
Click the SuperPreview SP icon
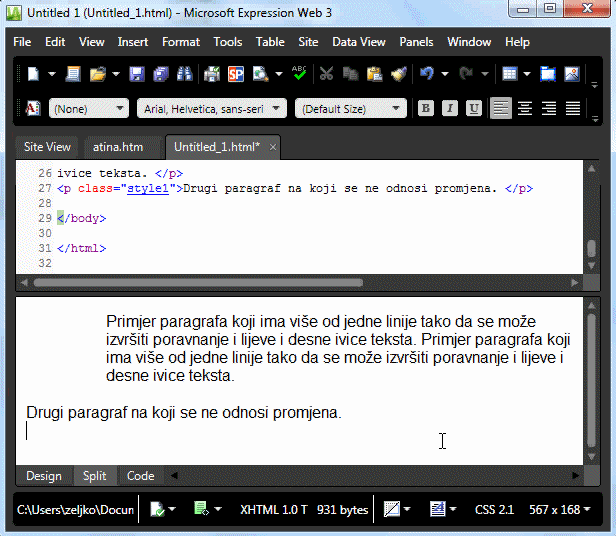[x=236, y=74]
